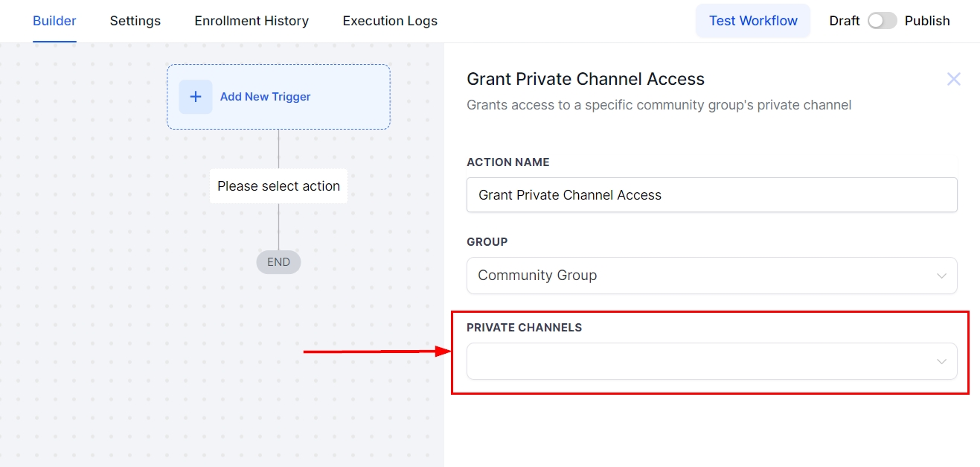Switch to the Builder tab
The height and width of the screenshot is (467, 980).
pyautogui.click(x=54, y=21)
